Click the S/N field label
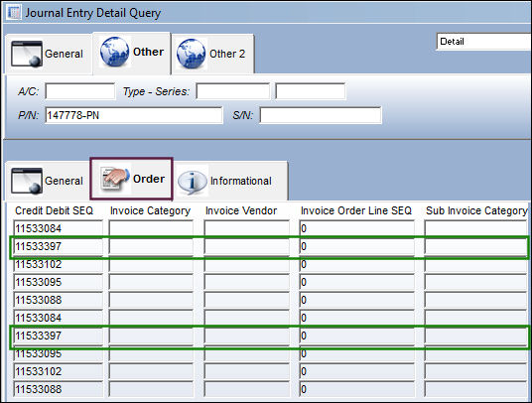This screenshot has height=403, width=532. pyautogui.click(x=243, y=115)
